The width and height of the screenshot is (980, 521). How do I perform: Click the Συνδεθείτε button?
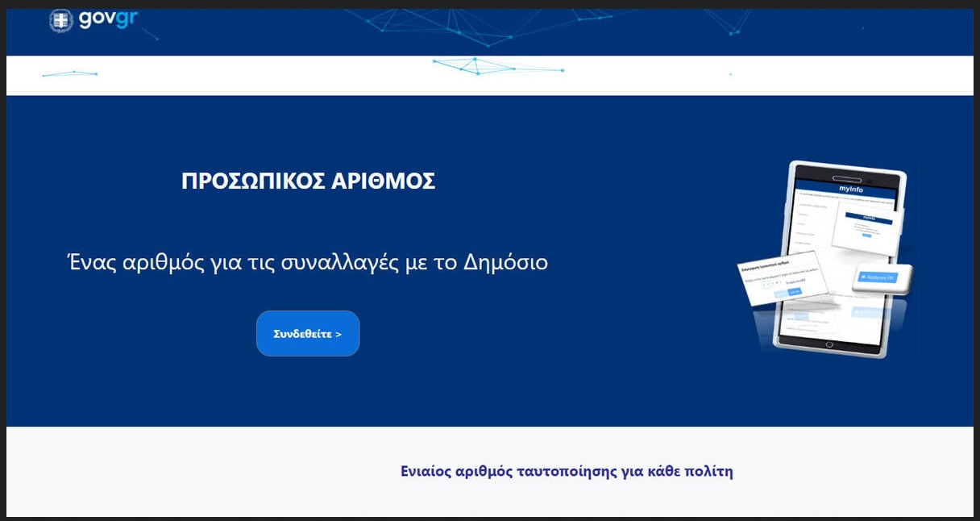(308, 333)
